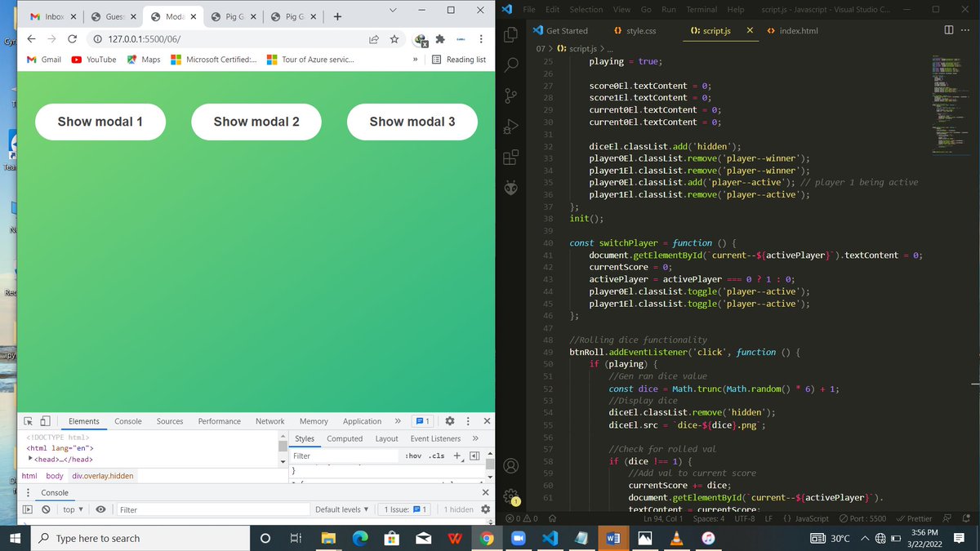The height and width of the screenshot is (551, 980).
Task: Open the style.css editor tab
Action: coord(639,30)
